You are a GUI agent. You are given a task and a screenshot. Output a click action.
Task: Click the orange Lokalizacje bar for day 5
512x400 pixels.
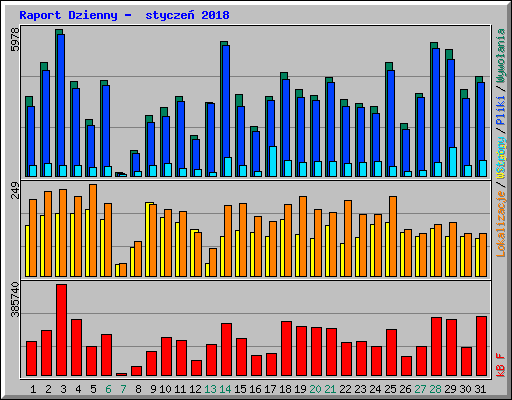(x=93, y=230)
